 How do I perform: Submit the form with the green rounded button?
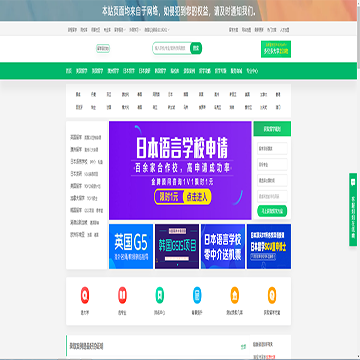(272, 211)
